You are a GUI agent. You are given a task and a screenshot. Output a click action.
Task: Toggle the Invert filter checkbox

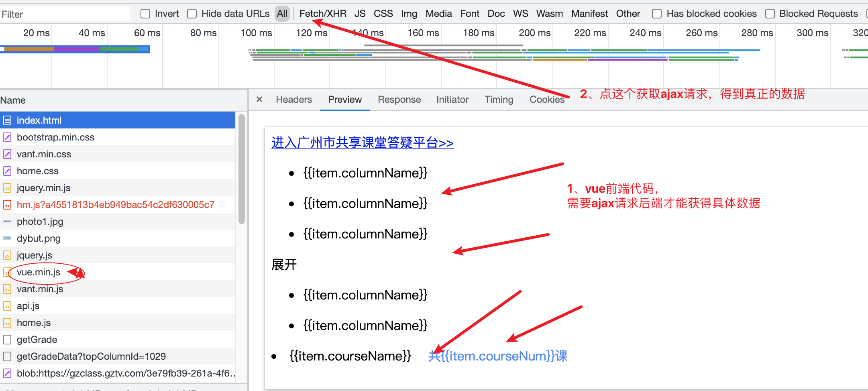pyautogui.click(x=145, y=14)
